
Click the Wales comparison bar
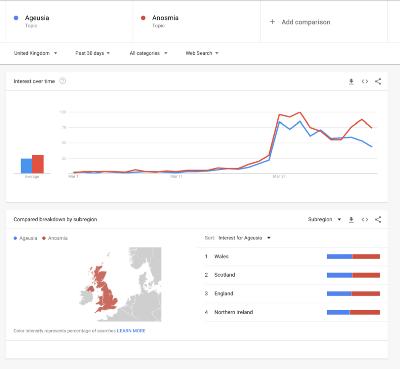click(353, 256)
